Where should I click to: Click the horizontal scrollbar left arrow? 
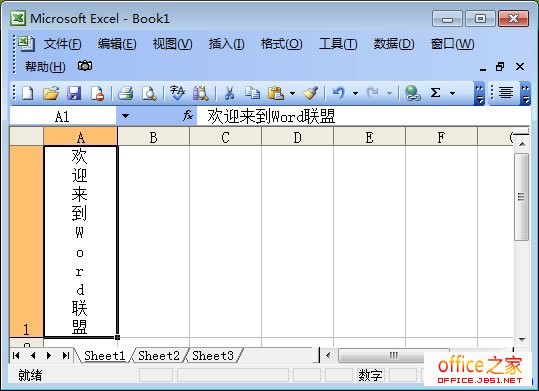click(x=328, y=355)
